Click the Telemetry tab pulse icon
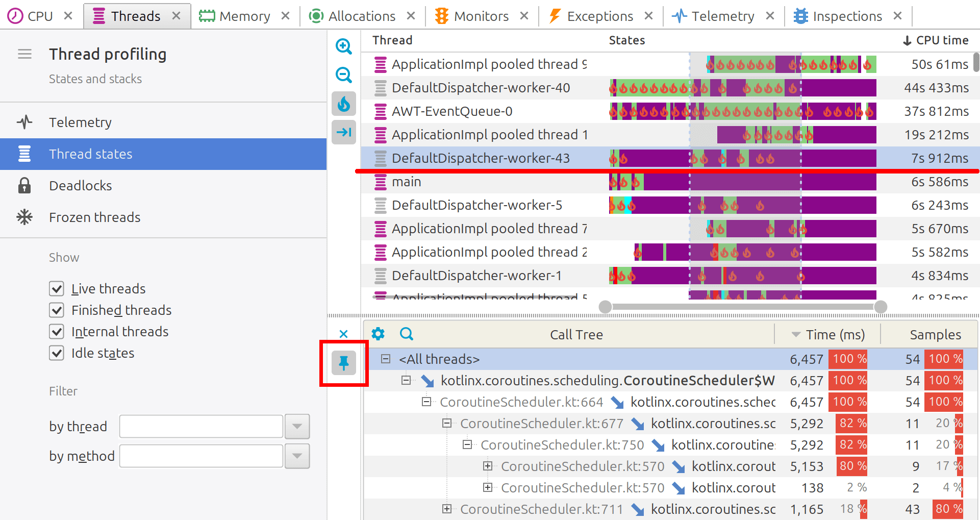The height and width of the screenshot is (520, 980). tap(679, 16)
